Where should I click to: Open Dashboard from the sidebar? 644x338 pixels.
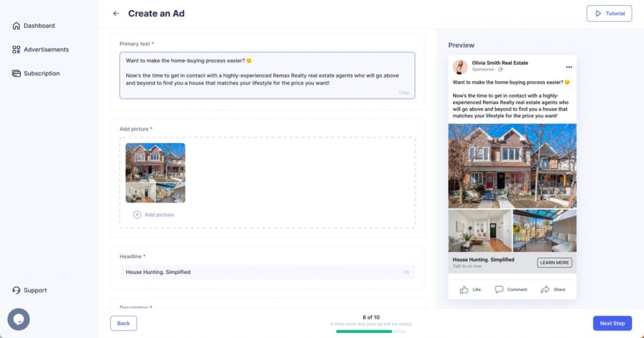click(x=34, y=26)
